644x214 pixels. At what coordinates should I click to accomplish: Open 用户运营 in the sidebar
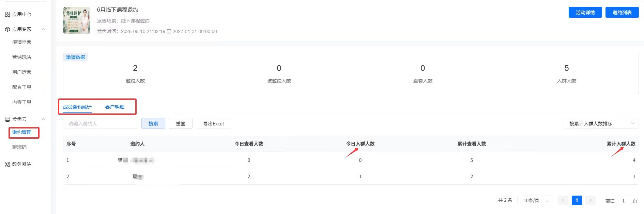coord(22,72)
